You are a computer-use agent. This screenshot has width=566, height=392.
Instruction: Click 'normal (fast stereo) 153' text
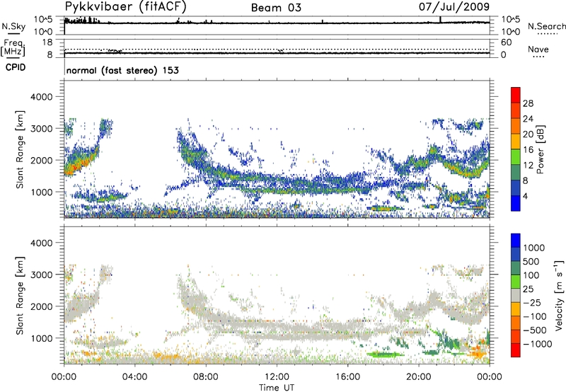click(122, 70)
